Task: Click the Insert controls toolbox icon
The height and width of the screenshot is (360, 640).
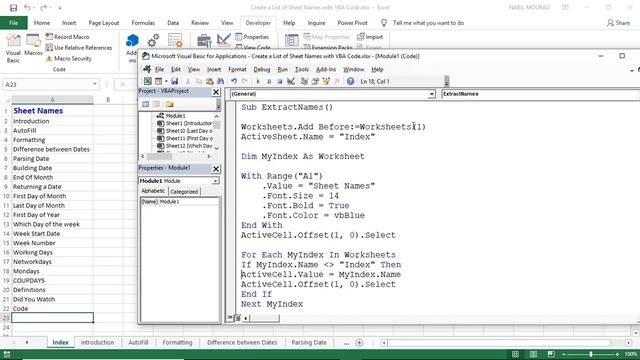Action: click(204, 40)
